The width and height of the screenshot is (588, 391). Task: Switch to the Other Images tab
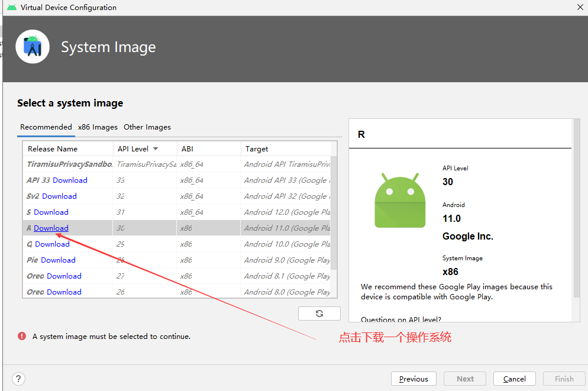click(147, 127)
